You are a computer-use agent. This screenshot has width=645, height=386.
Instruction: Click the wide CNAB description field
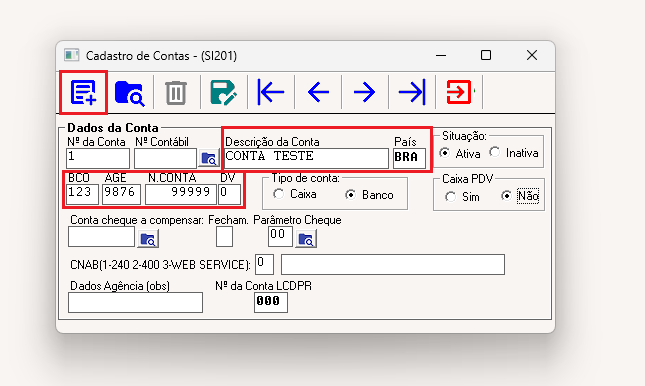tap(393, 264)
